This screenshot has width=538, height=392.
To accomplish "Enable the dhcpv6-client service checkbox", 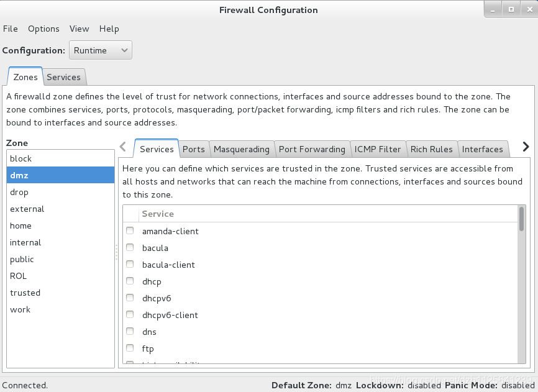I will 130,314.
